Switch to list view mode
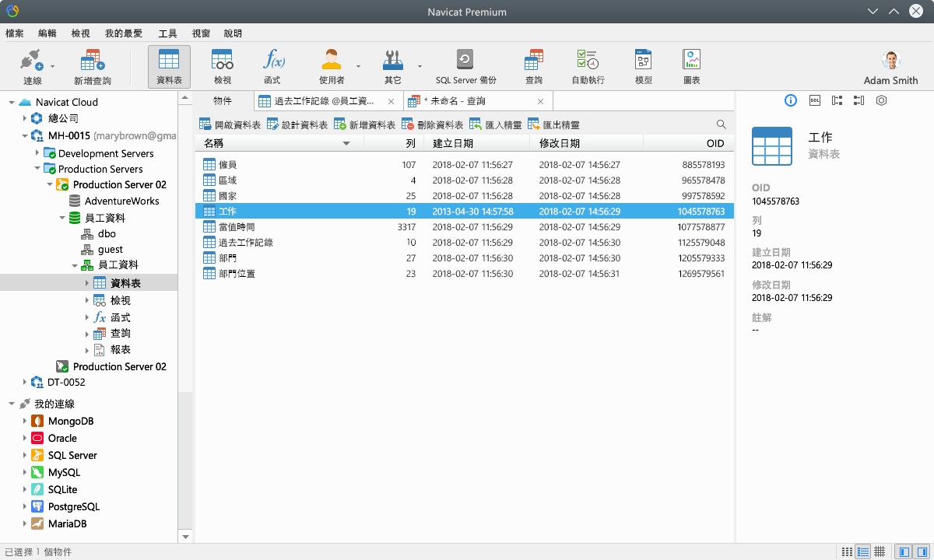This screenshot has height=560, width=934. [x=863, y=551]
